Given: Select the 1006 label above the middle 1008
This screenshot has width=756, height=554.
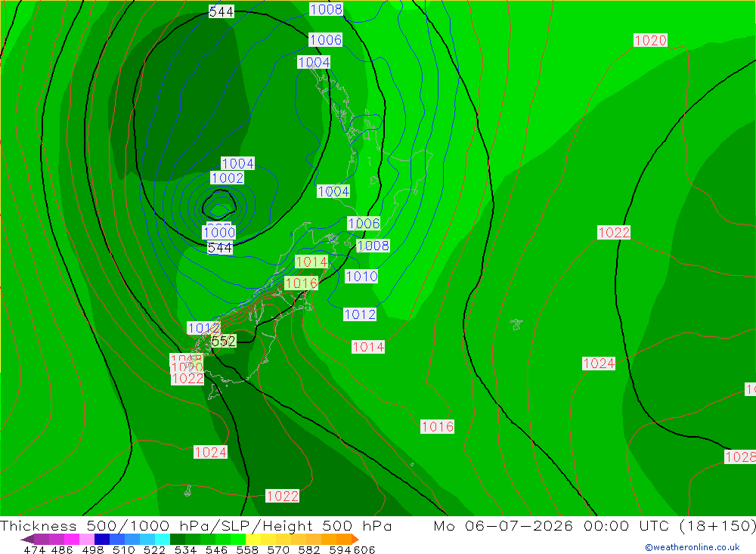Looking at the screenshot, I should [364, 223].
